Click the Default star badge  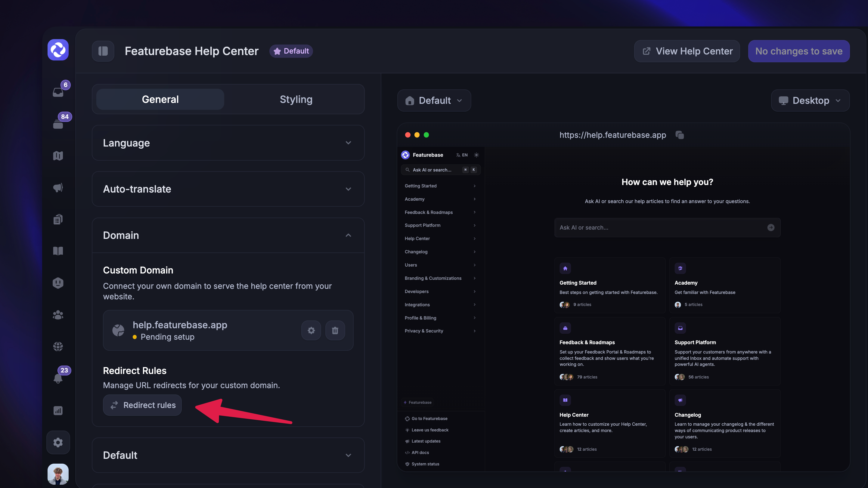click(291, 51)
